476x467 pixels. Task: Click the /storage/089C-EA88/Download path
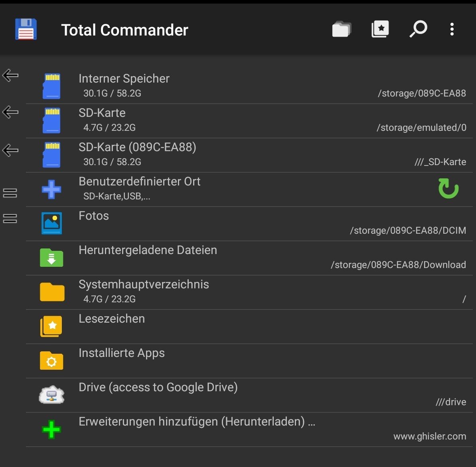[x=398, y=264]
